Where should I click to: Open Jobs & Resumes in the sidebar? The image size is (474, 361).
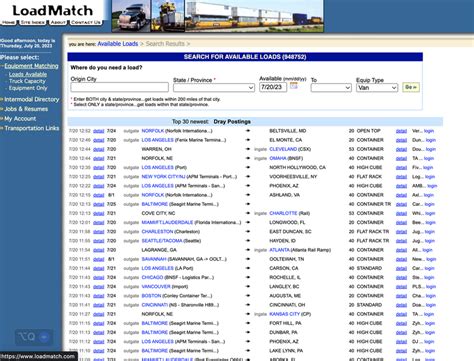point(26,109)
